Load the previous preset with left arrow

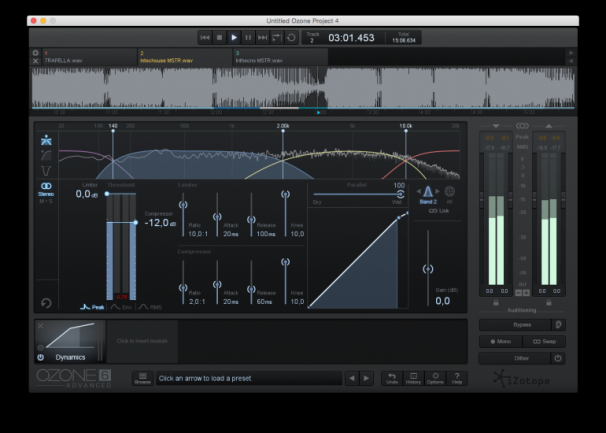[x=351, y=378]
